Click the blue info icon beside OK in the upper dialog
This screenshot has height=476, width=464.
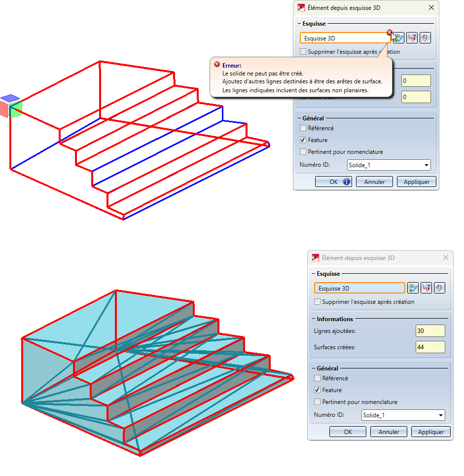pyautogui.click(x=347, y=182)
